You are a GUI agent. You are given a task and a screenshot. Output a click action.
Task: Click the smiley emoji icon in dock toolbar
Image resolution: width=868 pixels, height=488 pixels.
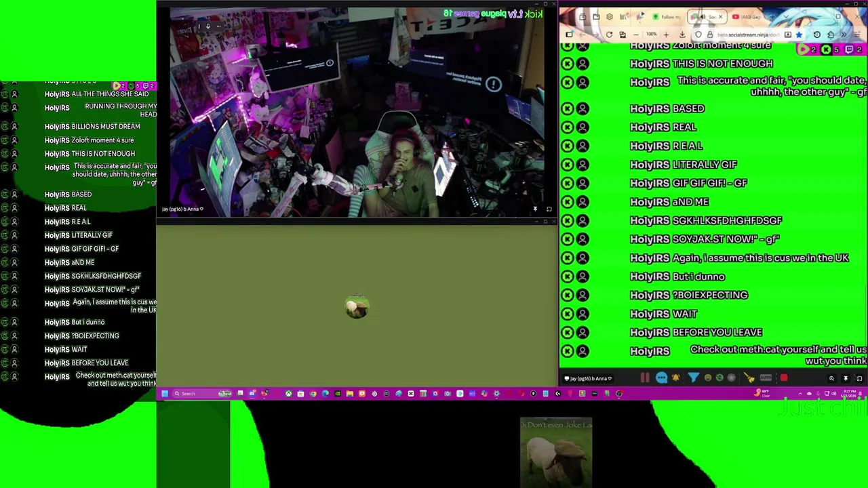tap(708, 378)
